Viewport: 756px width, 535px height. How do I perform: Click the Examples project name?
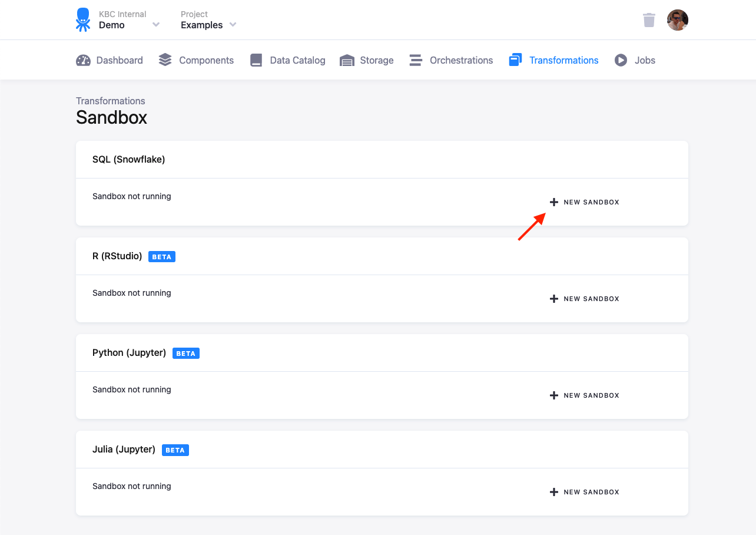[202, 25]
